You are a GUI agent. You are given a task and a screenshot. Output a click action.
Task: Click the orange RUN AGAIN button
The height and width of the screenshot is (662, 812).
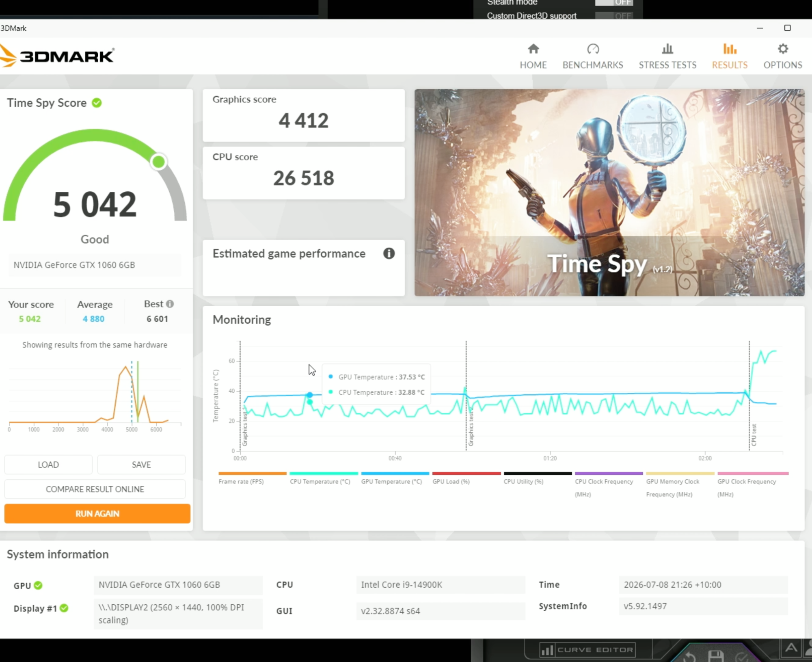[97, 513]
